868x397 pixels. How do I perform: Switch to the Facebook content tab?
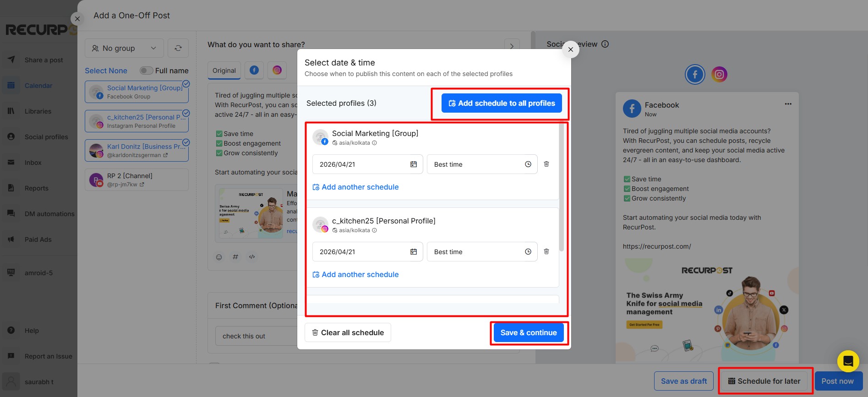[x=254, y=70]
